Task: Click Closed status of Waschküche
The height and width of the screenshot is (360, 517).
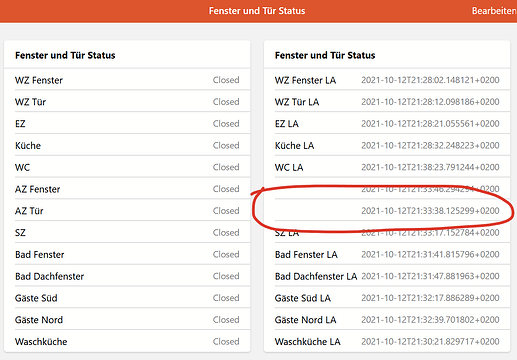Action: tap(226, 342)
